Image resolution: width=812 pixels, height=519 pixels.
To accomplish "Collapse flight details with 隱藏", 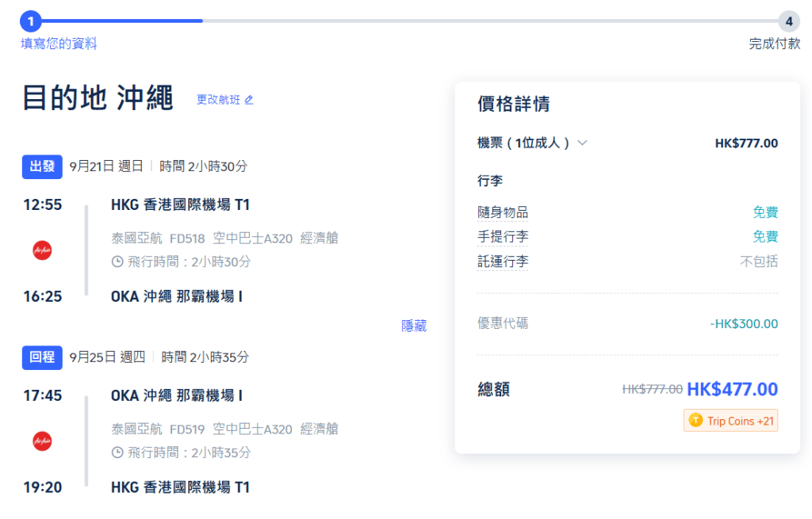I will pos(413,326).
